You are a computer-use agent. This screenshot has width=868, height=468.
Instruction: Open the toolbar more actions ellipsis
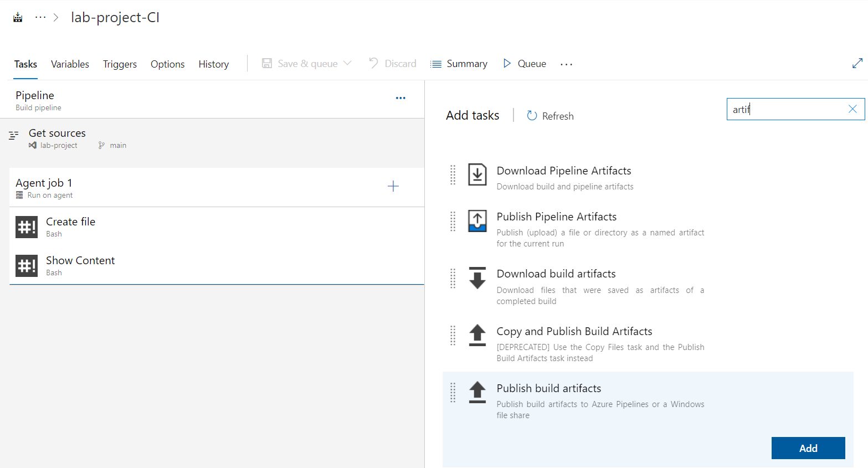click(x=566, y=64)
